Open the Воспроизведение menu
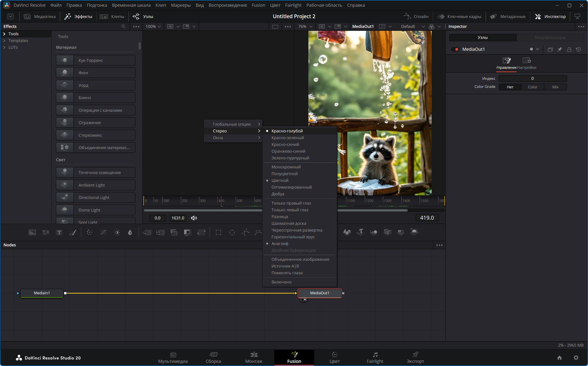This screenshot has height=366, width=588. (228, 5)
